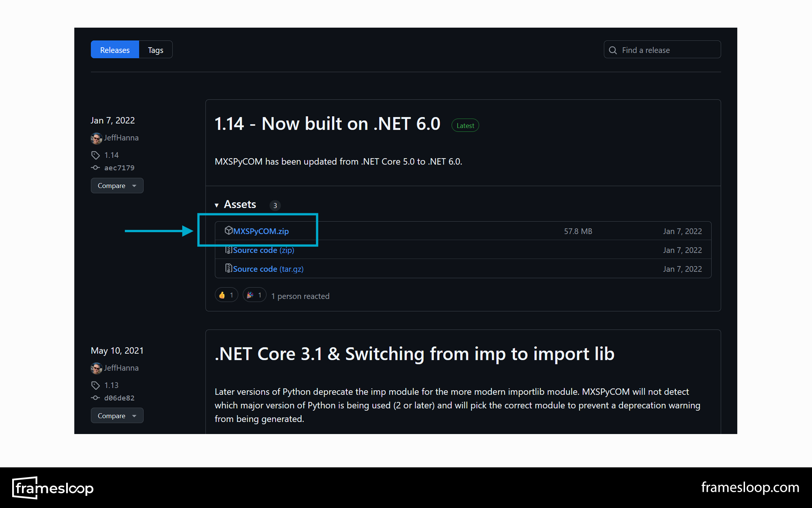Open JeffHanna profile on 1.13 release
This screenshot has height=508, width=812.
pyautogui.click(x=121, y=368)
